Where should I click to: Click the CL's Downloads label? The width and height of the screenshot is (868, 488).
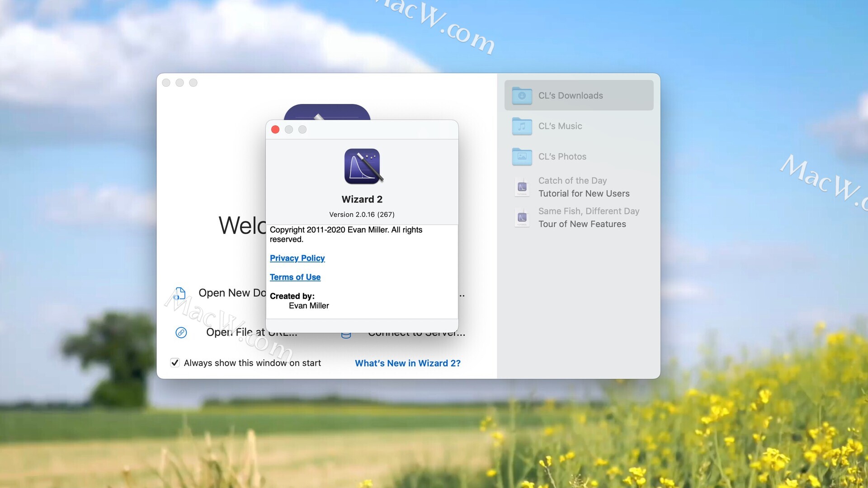(x=571, y=95)
